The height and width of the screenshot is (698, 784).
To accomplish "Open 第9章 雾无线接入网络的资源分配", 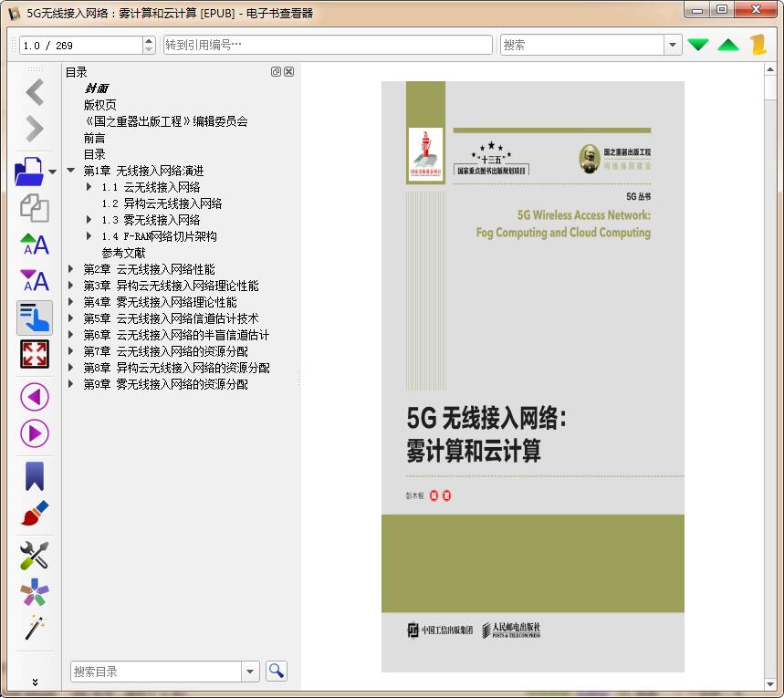I will 165,384.
